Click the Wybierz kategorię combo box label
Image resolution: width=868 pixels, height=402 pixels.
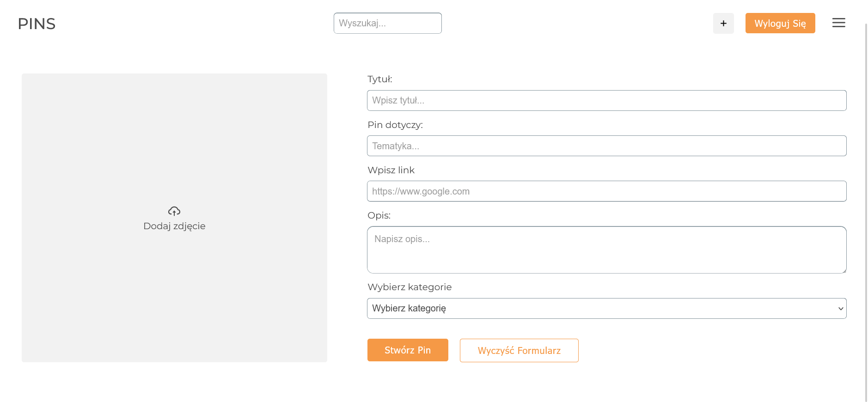[x=410, y=308]
